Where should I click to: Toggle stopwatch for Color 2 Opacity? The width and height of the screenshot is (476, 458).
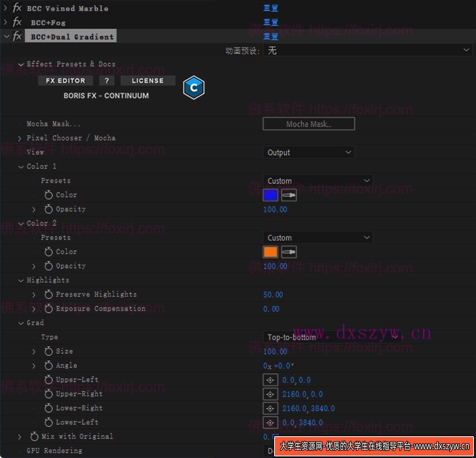coord(48,266)
